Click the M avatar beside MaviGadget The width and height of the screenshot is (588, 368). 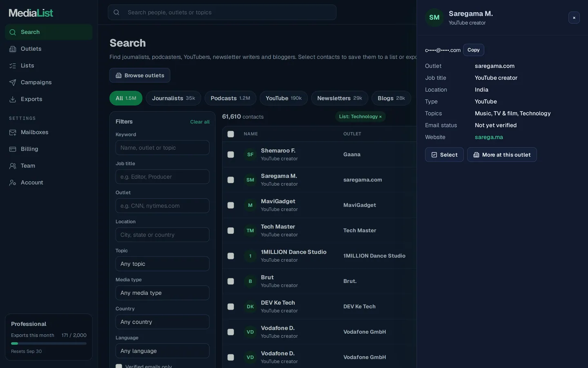point(250,205)
